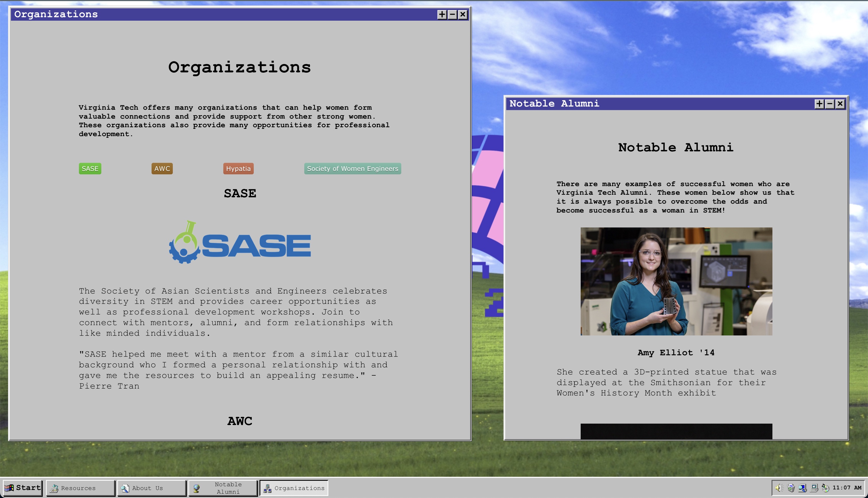Screen dimensions: 868x498
Task: Click the Amy Elliot photo
Action: [676, 281]
